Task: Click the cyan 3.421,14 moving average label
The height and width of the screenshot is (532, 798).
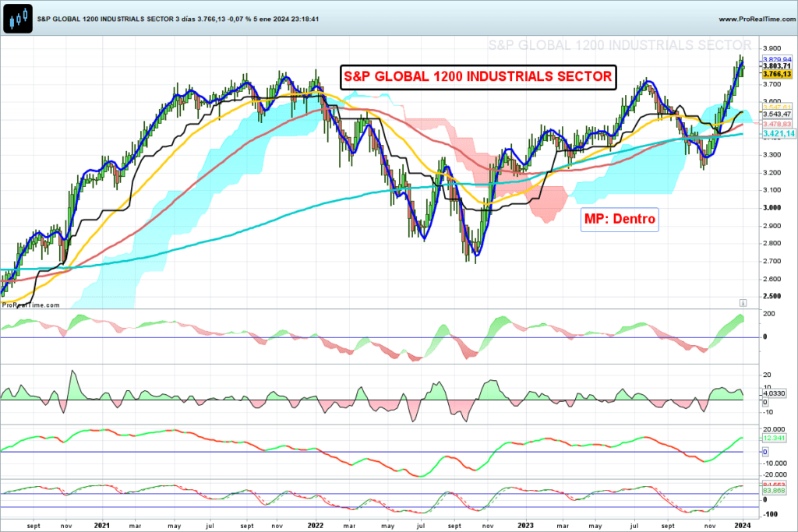Action: coord(779,134)
